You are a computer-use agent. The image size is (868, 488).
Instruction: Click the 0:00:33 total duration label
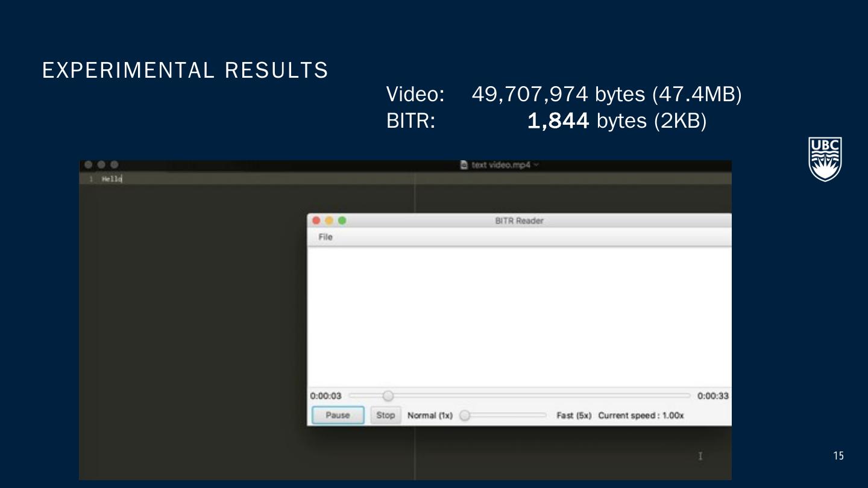point(713,396)
